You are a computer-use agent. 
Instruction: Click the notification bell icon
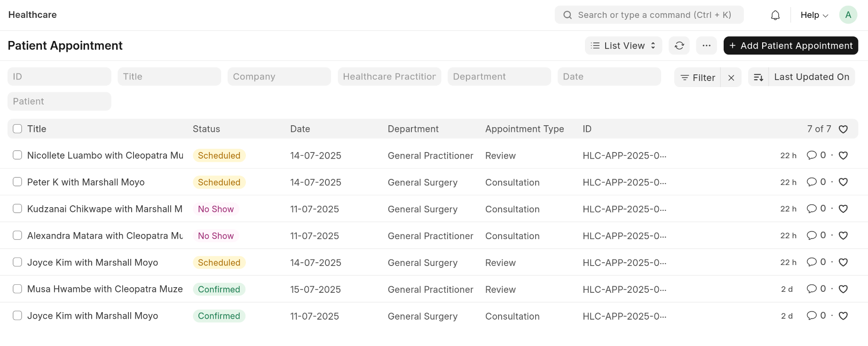pos(775,15)
